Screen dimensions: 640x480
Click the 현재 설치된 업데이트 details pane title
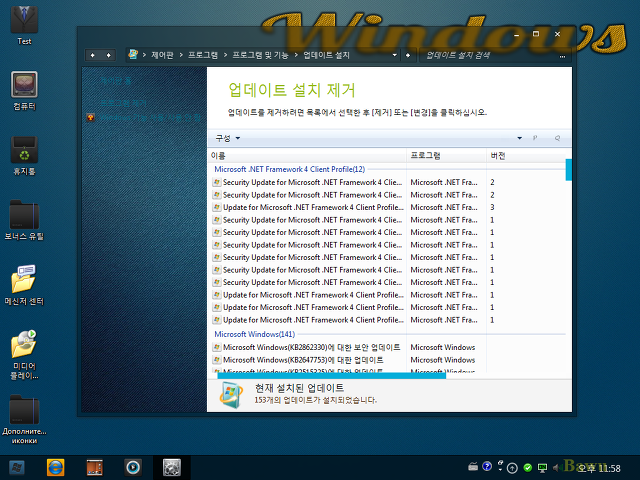click(x=300, y=388)
